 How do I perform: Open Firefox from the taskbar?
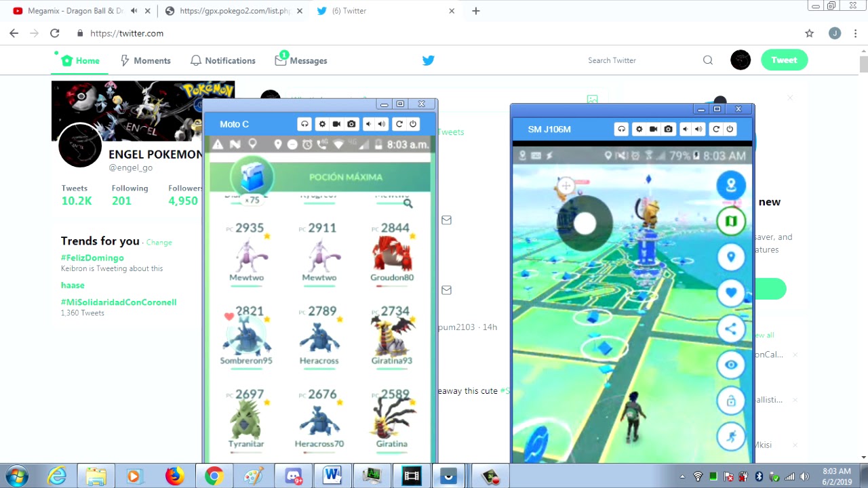(174, 476)
